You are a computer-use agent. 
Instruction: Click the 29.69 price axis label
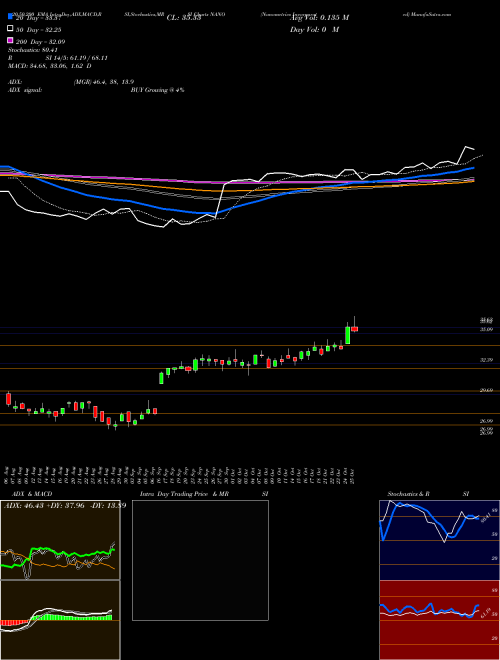(486, 391)
